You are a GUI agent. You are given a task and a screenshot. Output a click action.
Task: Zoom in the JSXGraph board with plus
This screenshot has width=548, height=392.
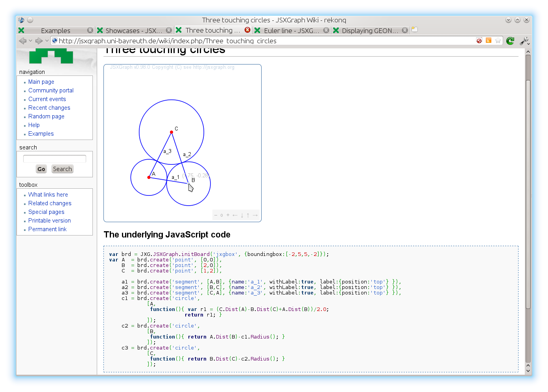point(228,215)
